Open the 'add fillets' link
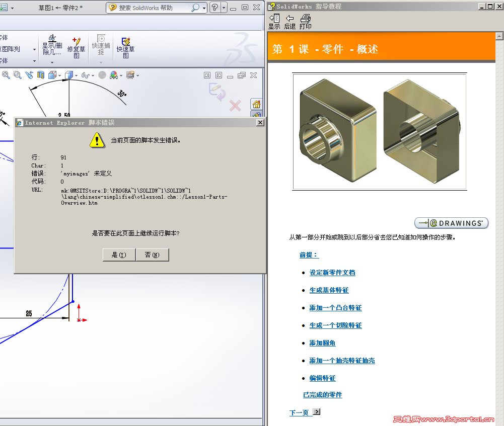This screenshot has height=426, width=504. point(322,343)
